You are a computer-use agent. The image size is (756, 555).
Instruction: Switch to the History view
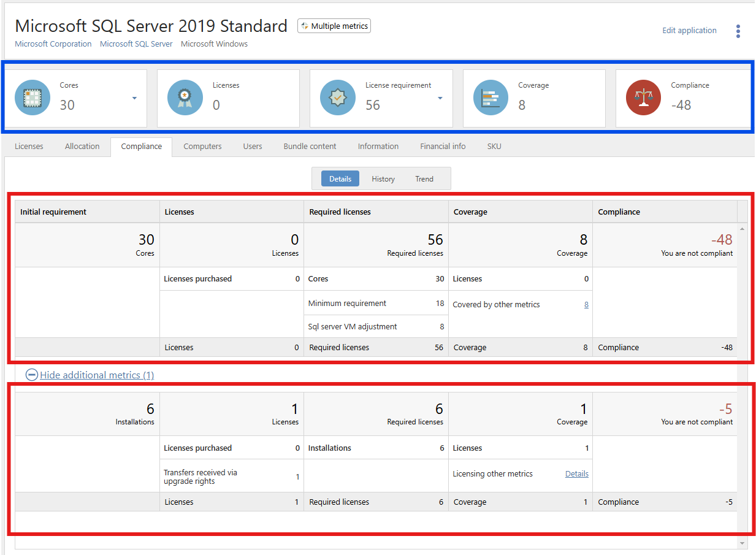coord(383,178)
